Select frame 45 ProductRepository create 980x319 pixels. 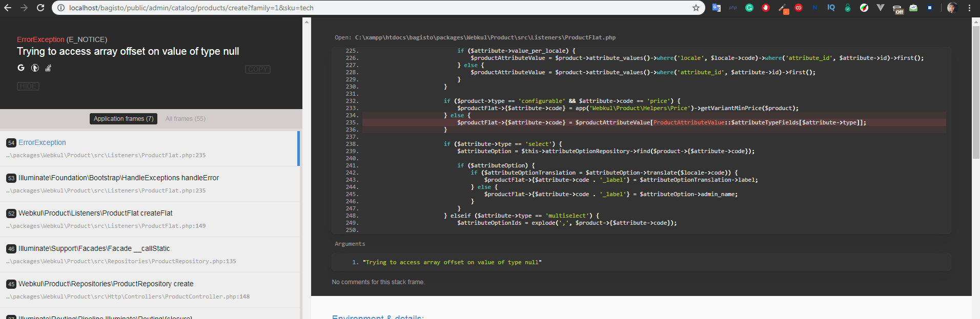(150, 290)
